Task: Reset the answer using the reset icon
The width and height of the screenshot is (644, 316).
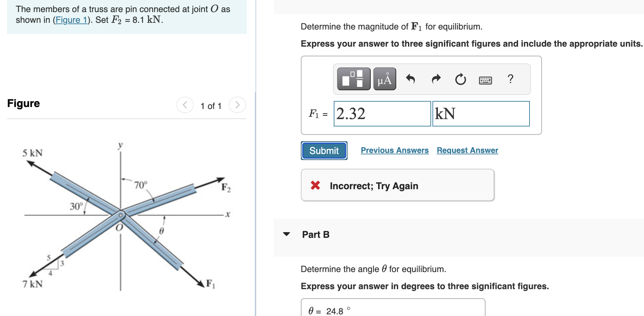Action: point(460,78)
